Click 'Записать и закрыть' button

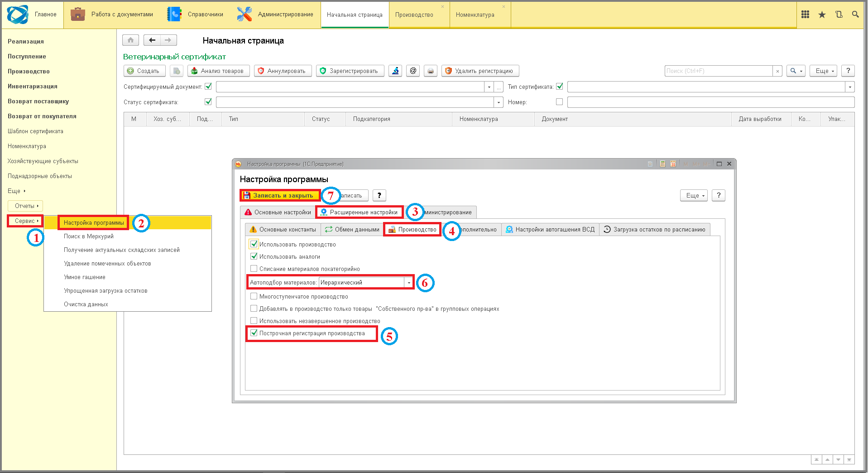click(x=279, y=195)
